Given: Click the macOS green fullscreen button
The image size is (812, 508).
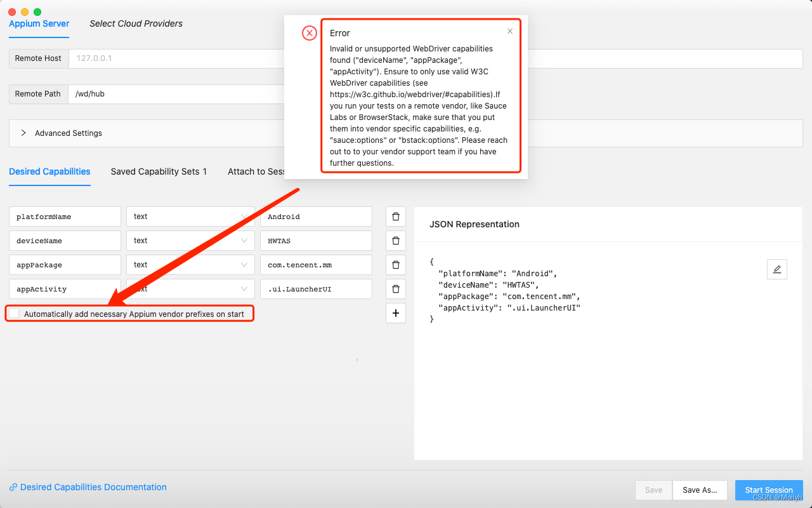Looking at the screenshot, I should [37, 12].
